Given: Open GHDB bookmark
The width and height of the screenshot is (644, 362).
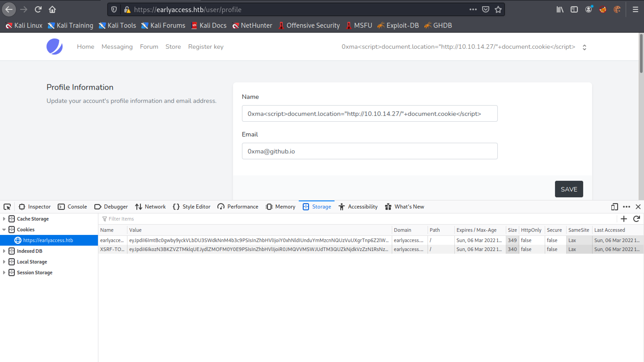Looking at the screenshot, I should pos(438,26).
